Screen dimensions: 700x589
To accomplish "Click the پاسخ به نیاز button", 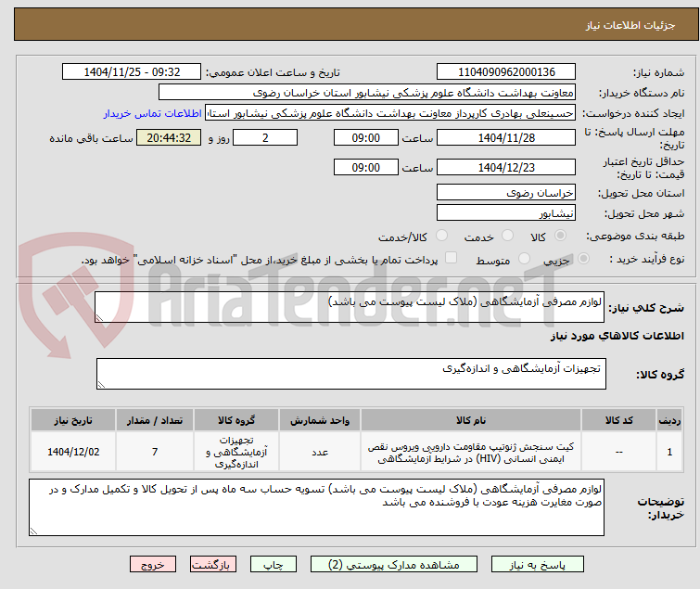I will pos(537,565).
